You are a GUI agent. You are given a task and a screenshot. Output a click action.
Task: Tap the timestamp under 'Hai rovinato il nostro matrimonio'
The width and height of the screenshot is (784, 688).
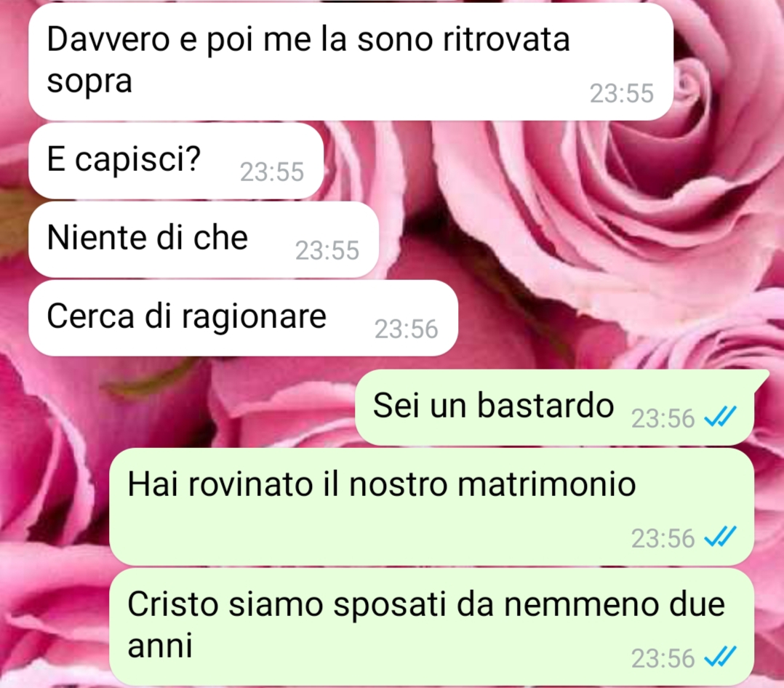pos(663,538)
